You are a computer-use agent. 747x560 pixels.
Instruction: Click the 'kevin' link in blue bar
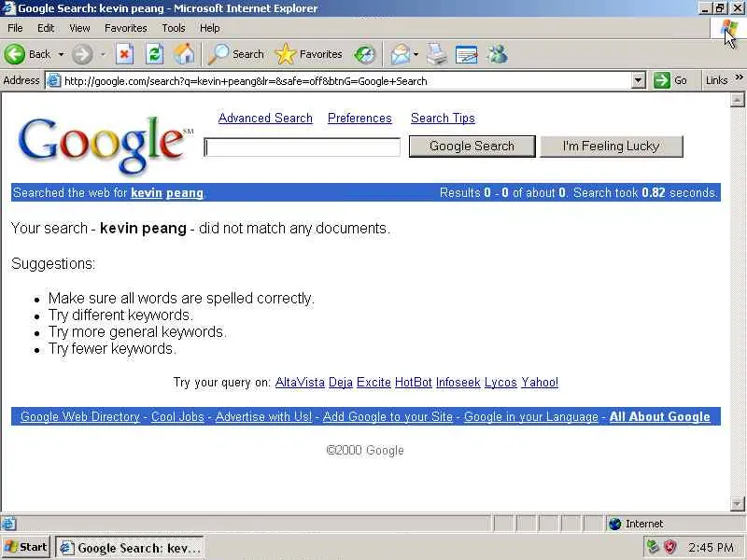[x=147, y=193]
